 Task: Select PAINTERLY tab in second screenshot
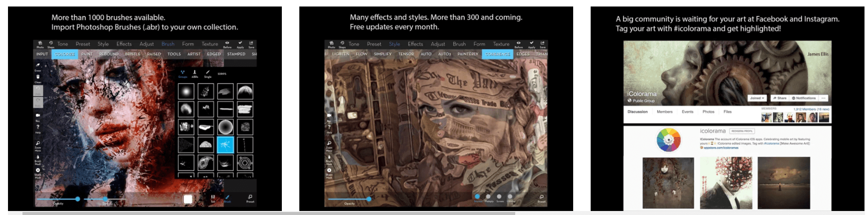coord(468,54)
